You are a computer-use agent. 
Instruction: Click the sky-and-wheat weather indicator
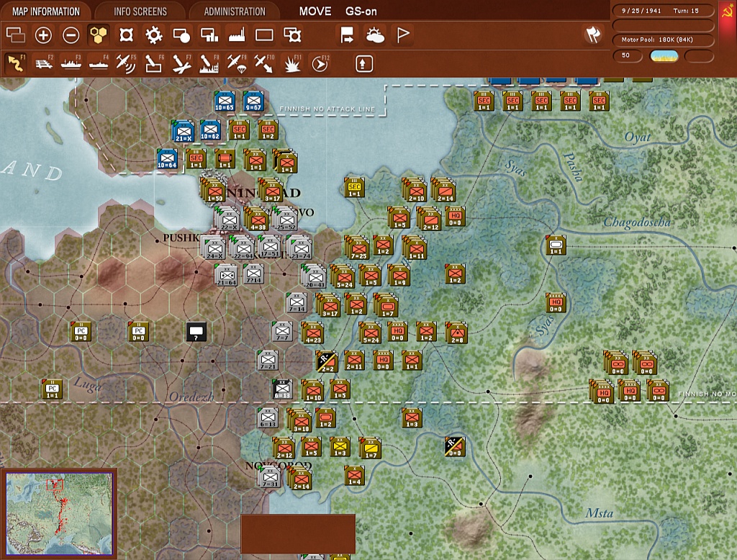coord(664,56)
